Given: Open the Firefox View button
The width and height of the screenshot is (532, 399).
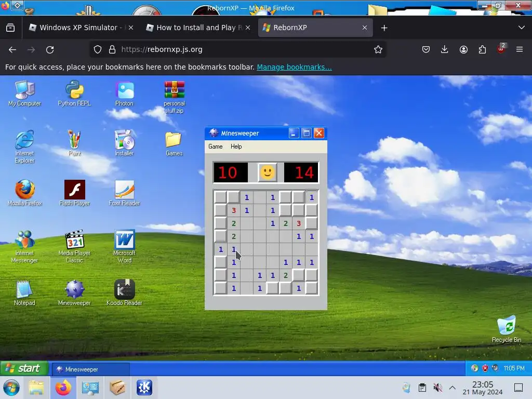Looking at the screenshot, I should click(10, 28).
